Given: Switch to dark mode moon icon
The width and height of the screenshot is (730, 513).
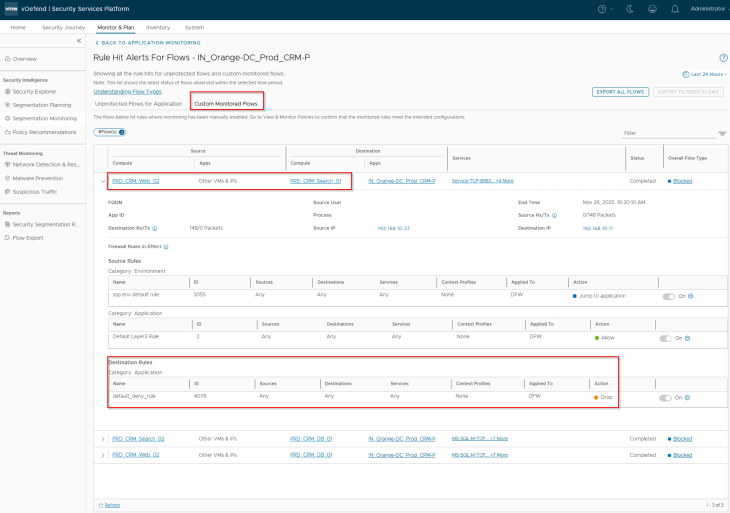Looking at the screenshot, I should tap(628, 8).
